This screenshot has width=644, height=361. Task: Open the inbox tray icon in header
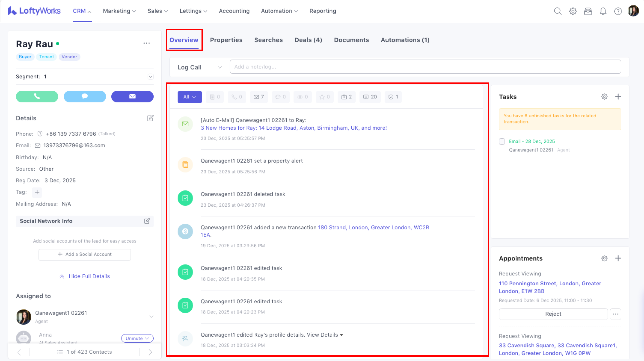pyautogui.click(x=588, y=11)
